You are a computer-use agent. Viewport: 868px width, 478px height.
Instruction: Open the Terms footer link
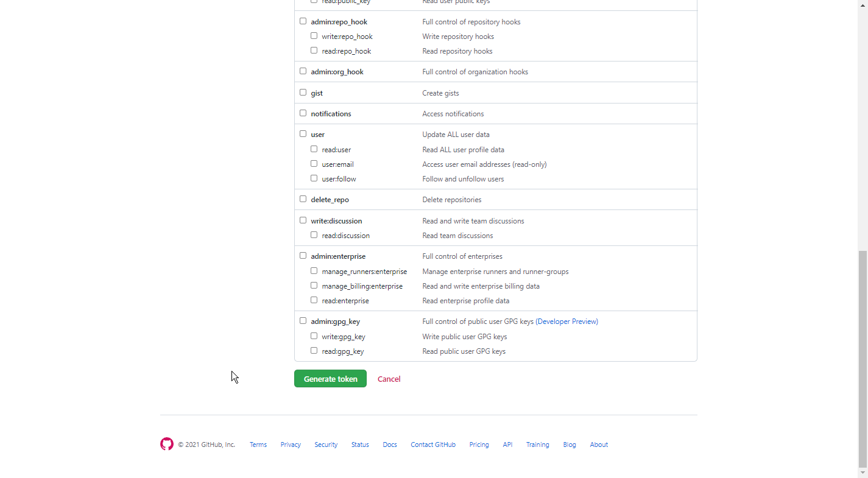click(x=258, y=445)
